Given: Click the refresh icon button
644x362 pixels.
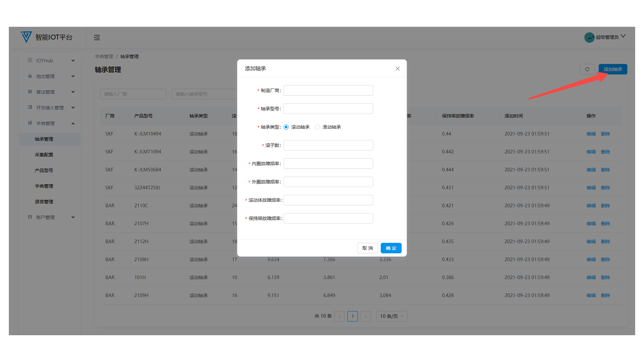Looking at the screenshot, I should [x=587, y=69].
